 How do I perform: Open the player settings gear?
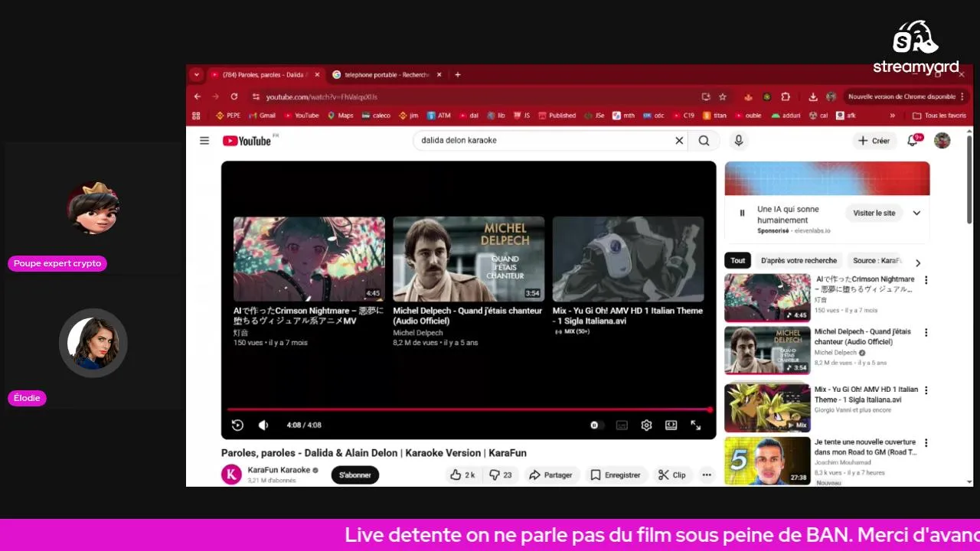646,425
